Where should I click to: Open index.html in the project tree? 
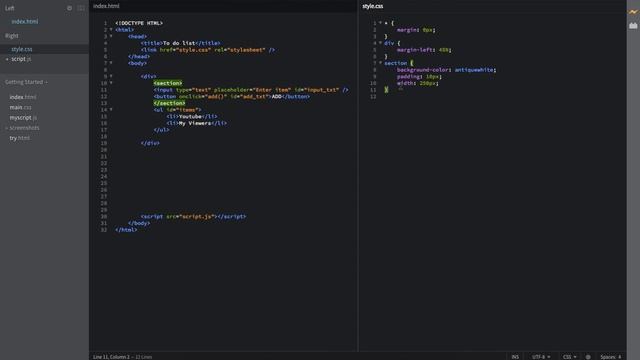[x=23, y=97]
